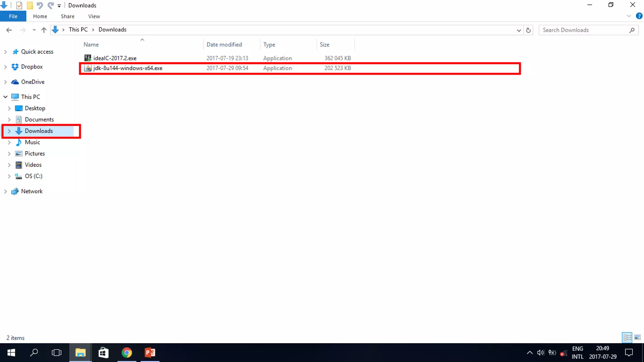Go up one folder level
644x362 pixels.
[x=44, y=30]
